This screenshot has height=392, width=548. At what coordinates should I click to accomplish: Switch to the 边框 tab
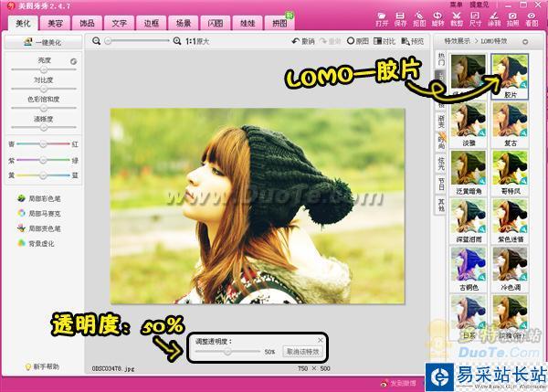pos(152,24)
